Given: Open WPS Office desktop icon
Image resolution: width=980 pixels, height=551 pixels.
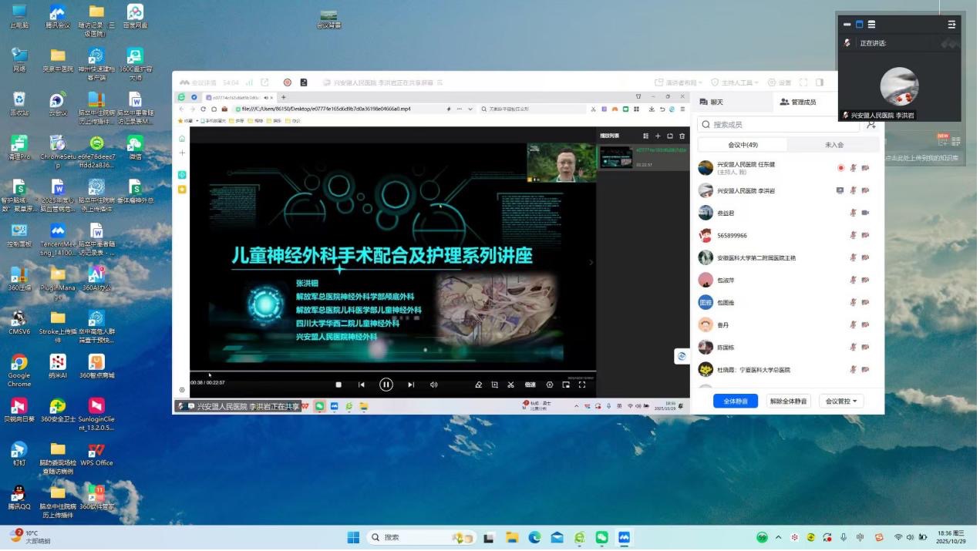Looking at the screenshot, I should coord(96,454).
